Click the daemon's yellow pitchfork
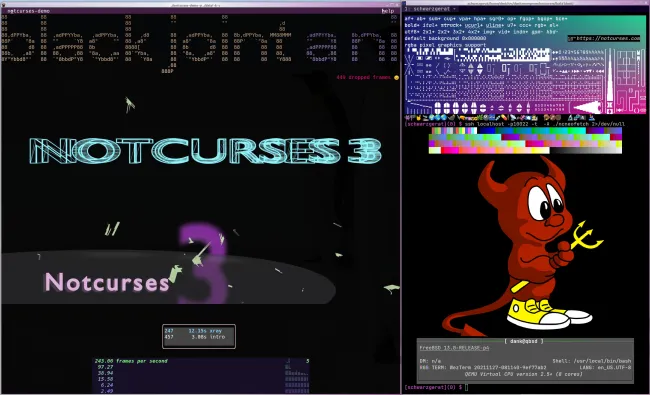This screenshot has width=650, height=395. [x=586, y=237]
